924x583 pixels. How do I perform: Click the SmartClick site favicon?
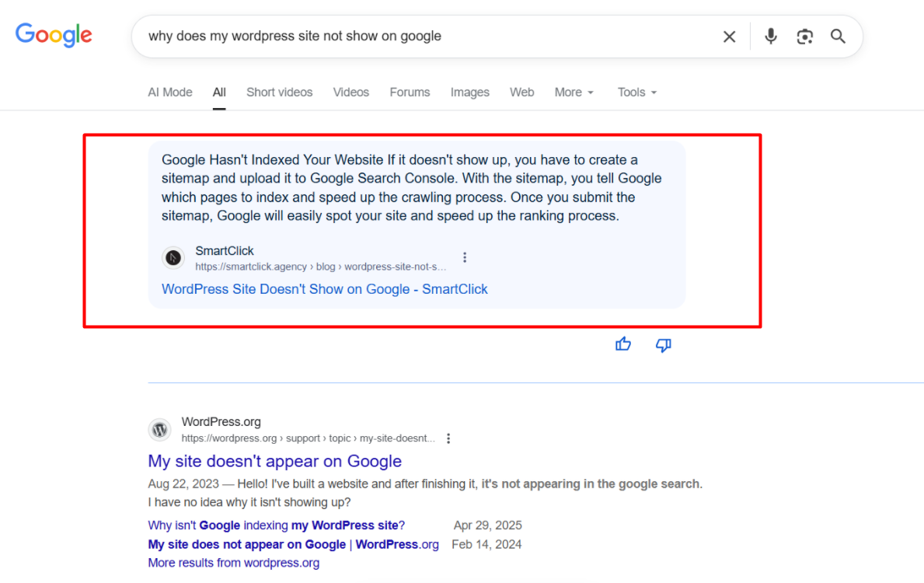(x=173, y=257)
